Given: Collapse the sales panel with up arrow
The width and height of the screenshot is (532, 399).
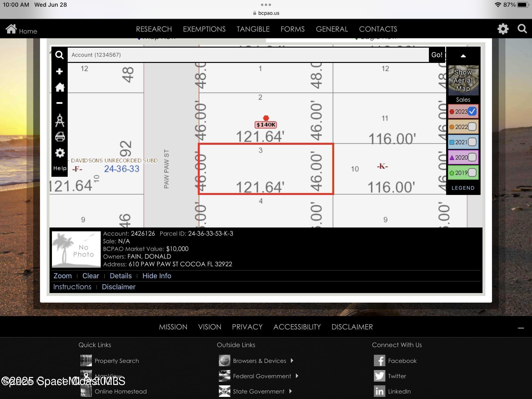Looking at the screenshot, I should [x=463, y=56].
